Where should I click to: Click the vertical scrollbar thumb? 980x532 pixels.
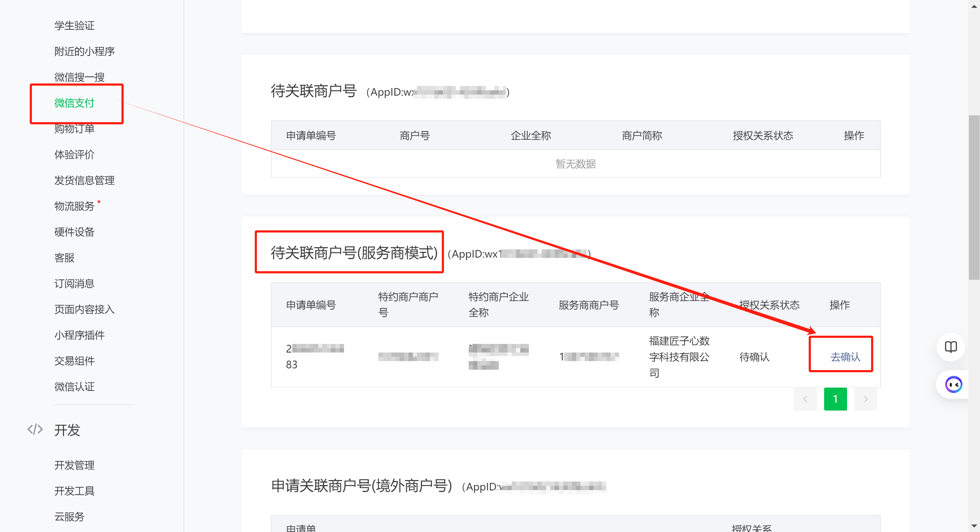[974, 197]
